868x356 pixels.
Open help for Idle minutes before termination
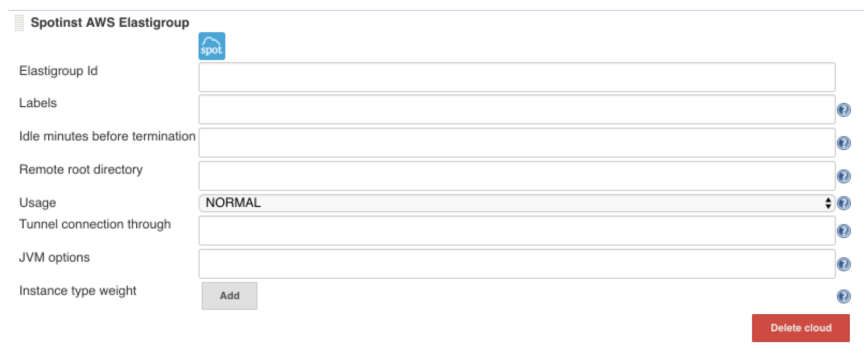click(x=843, y=143)
